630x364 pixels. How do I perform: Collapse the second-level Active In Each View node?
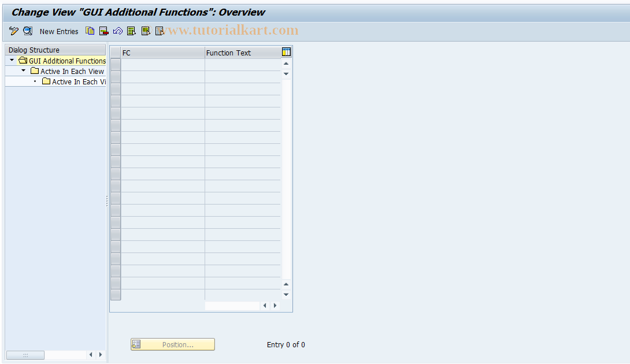pyautogui.click(x=23, y=70)
